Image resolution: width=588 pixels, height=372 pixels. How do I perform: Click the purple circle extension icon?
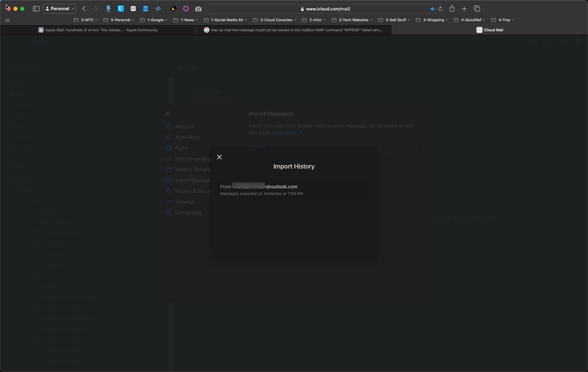pyautogui.click(x=186, y=9)
